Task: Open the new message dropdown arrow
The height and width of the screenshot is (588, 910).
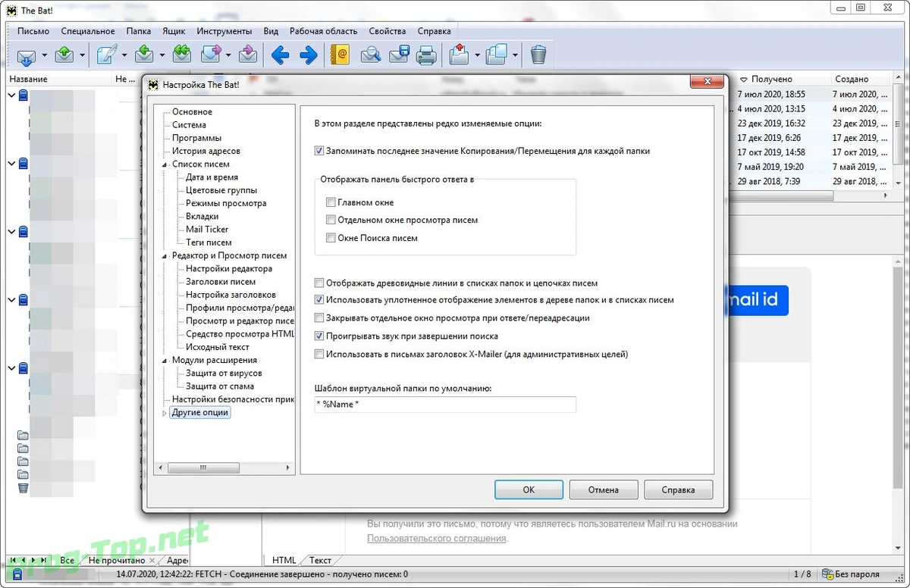Action: tap(125, 56)
